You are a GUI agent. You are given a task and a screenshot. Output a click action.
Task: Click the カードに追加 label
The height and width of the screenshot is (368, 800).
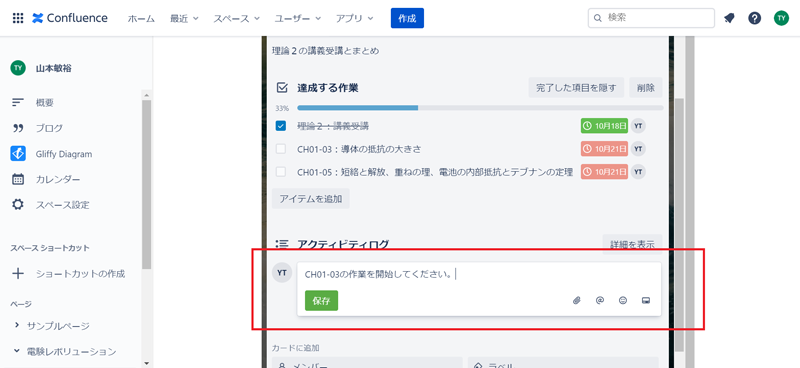point(296,348)
